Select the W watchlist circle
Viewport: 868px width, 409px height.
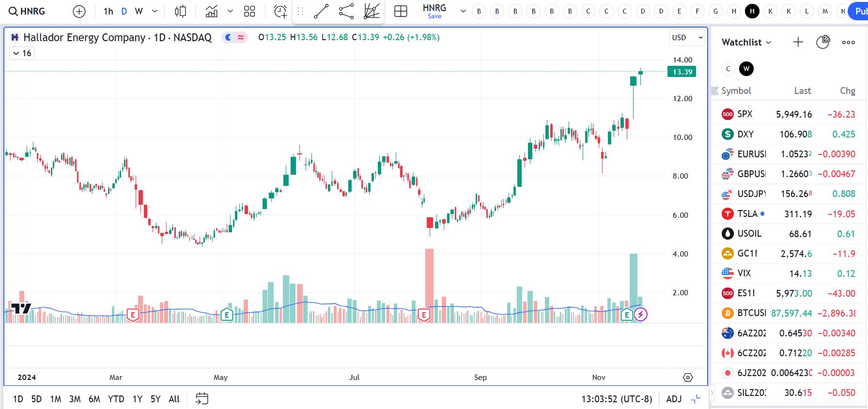click(x=746, y=69)
